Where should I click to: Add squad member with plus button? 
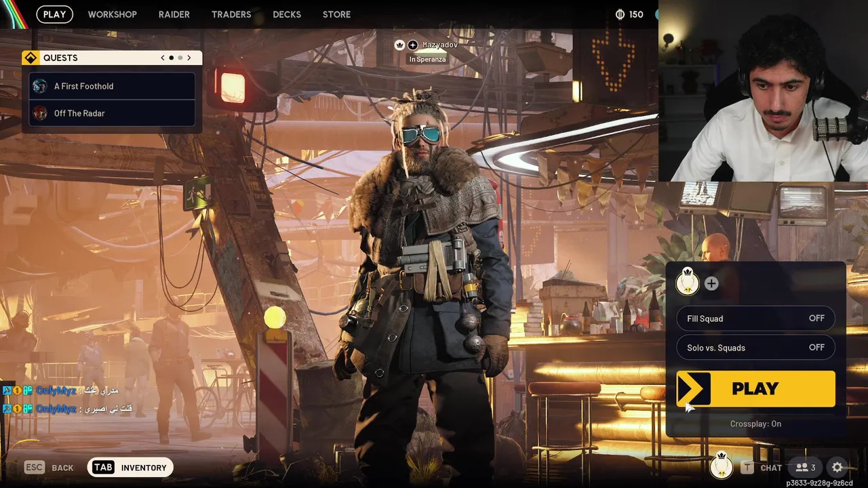(x=711, y=284)
